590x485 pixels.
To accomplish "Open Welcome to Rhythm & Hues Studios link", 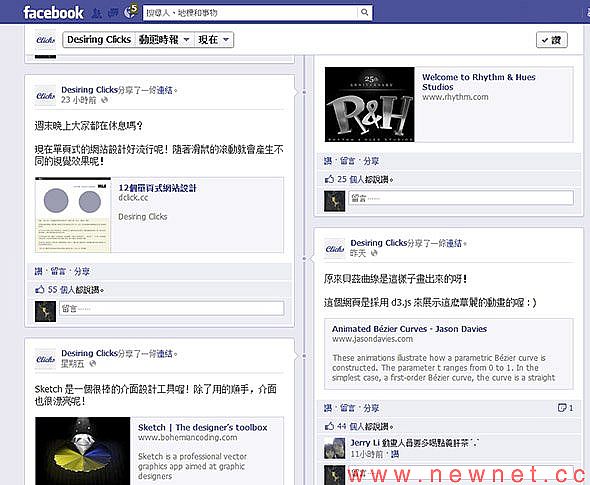I will 479,82.
